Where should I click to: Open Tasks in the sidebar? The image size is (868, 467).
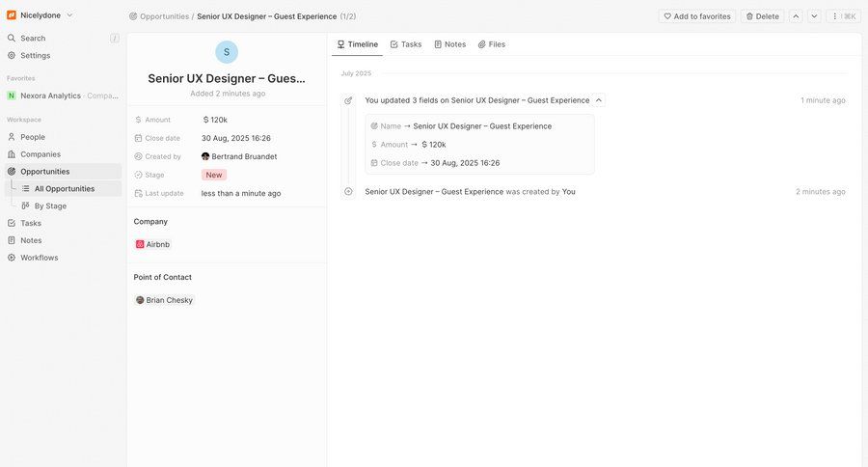62,223
